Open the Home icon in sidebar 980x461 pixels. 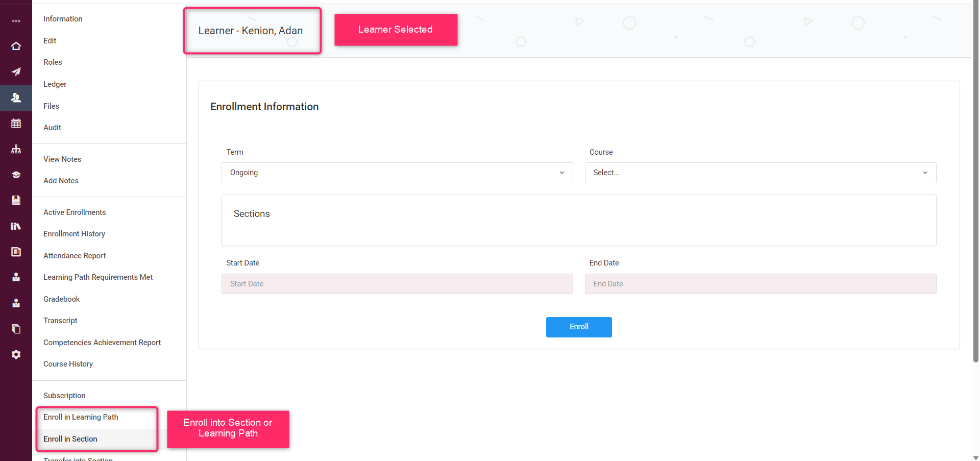(x=16, y=46)
